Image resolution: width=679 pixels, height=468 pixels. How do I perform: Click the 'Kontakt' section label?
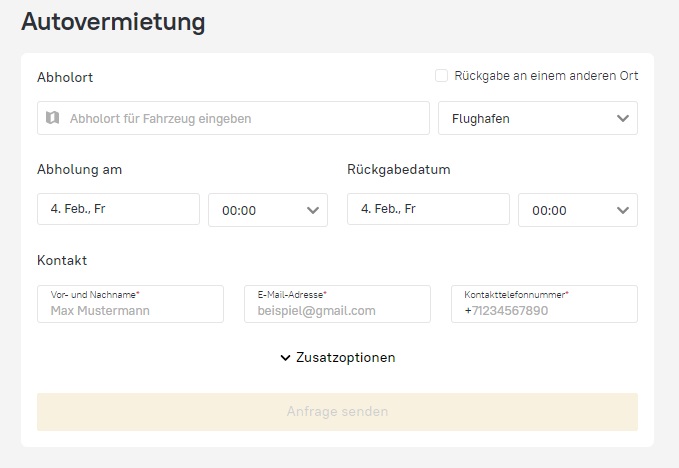click(62, 260)
